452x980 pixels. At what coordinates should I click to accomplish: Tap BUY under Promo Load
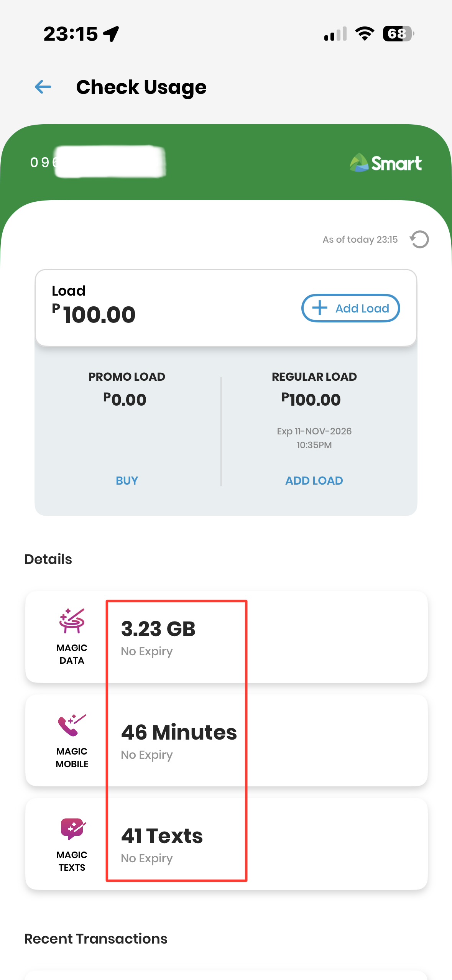[x=127, y=480]
